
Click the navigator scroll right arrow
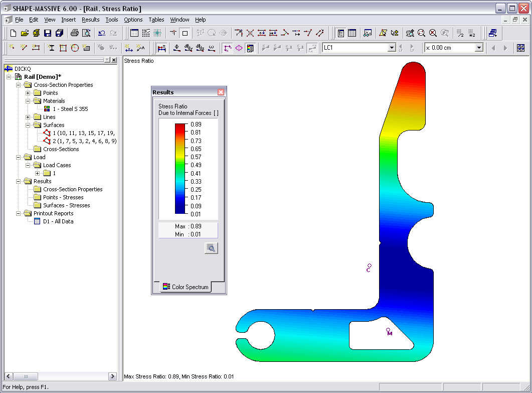click(112, 376)
